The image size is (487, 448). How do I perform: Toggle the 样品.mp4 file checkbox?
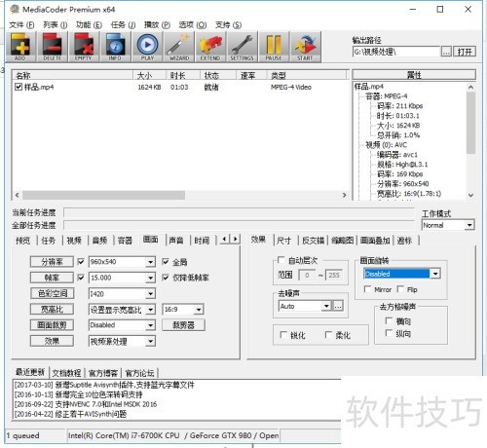tap(19, 87)
